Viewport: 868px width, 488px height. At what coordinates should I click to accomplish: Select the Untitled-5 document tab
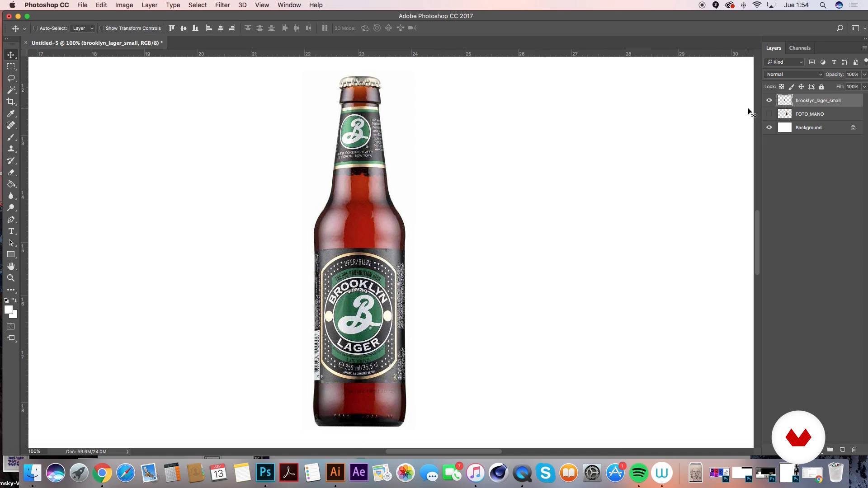pyautogui.click(x=97, y=43)
